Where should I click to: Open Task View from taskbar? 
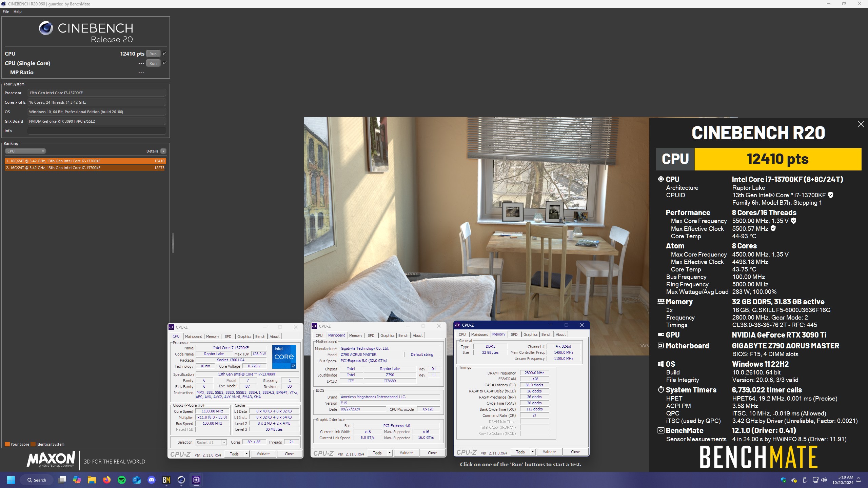(62, 480)
